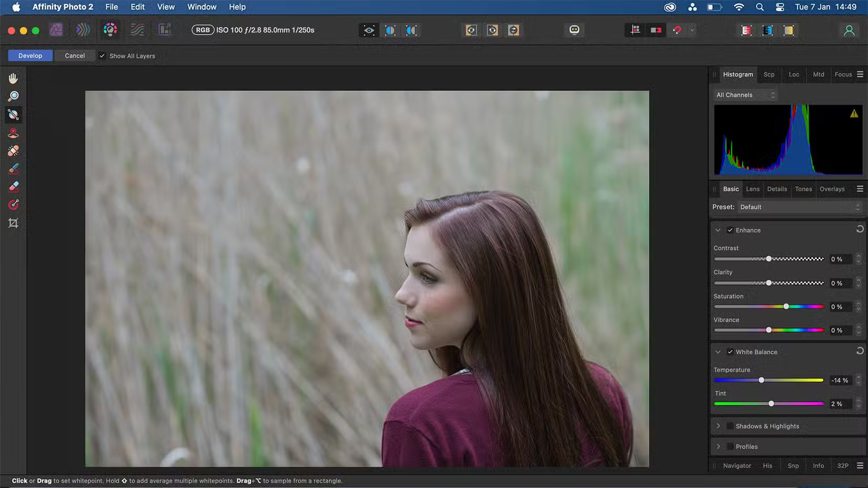Image resolution: width=868 pixels, height=488 pixels.
Task: Select the Zoom tool
Action: pyautogui.click(x=14, y=96)
